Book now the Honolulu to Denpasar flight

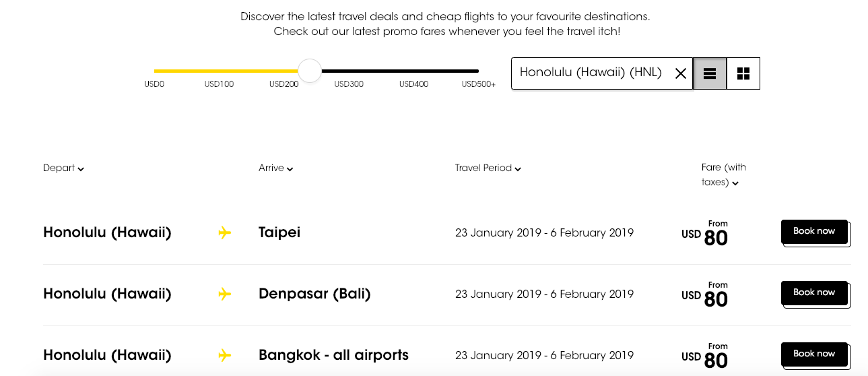(814, 293)
